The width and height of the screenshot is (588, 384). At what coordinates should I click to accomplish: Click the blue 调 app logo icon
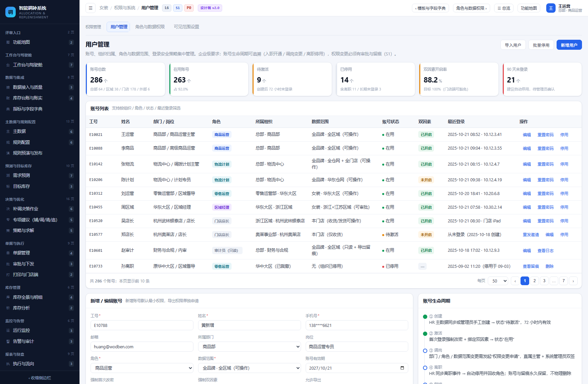(x=10, y=12)
